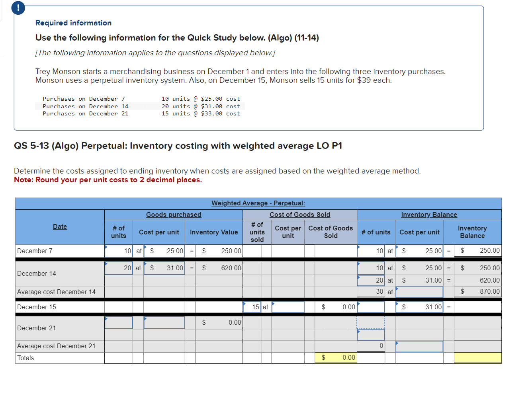This screenshot has width=532, height=398.
Task: Select December 14 inventory balance amount 620.00
Action: 478,280
